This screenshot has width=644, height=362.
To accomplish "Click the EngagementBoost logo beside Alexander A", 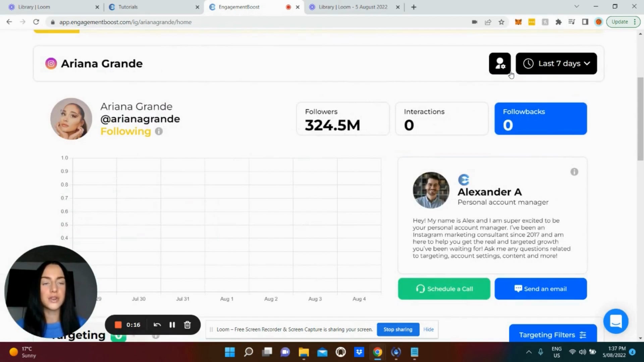I will tap(464, 180).
